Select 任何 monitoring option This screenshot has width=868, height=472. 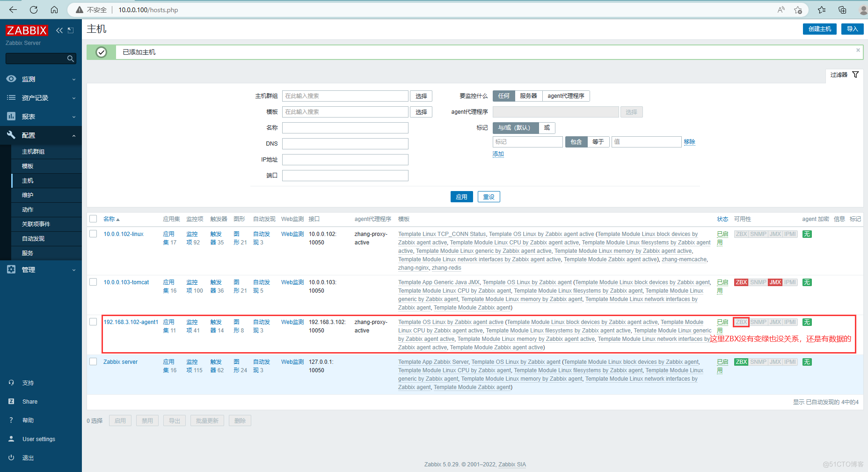click(504, 96)
